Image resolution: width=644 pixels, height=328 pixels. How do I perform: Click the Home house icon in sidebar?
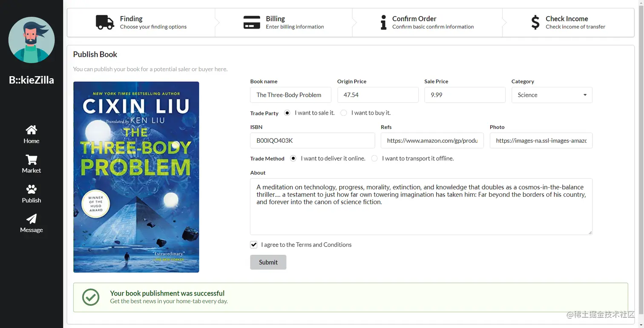click(32, 130)
